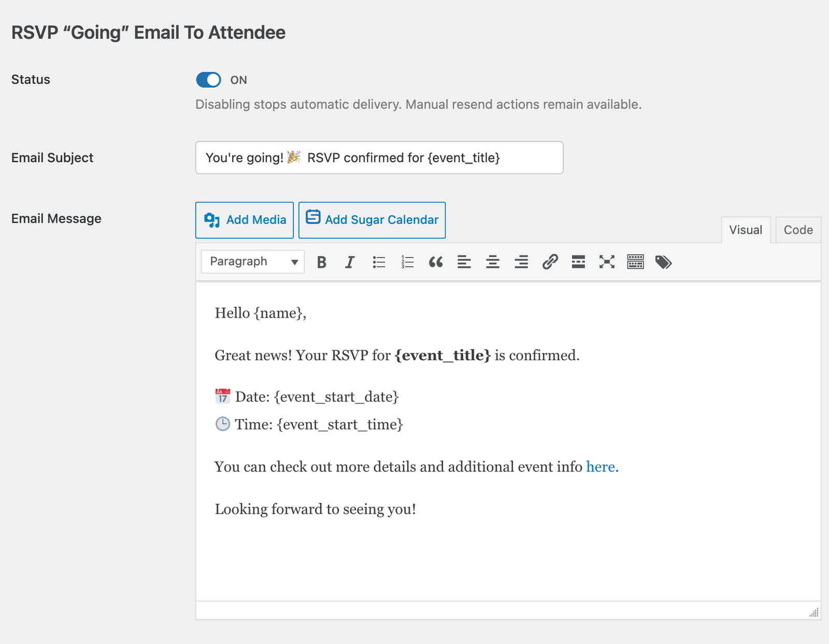Image resolution: width=829 pixels, height=644 pixels.
Task: Insert a bulleted list
Action: tap(379, 262)
